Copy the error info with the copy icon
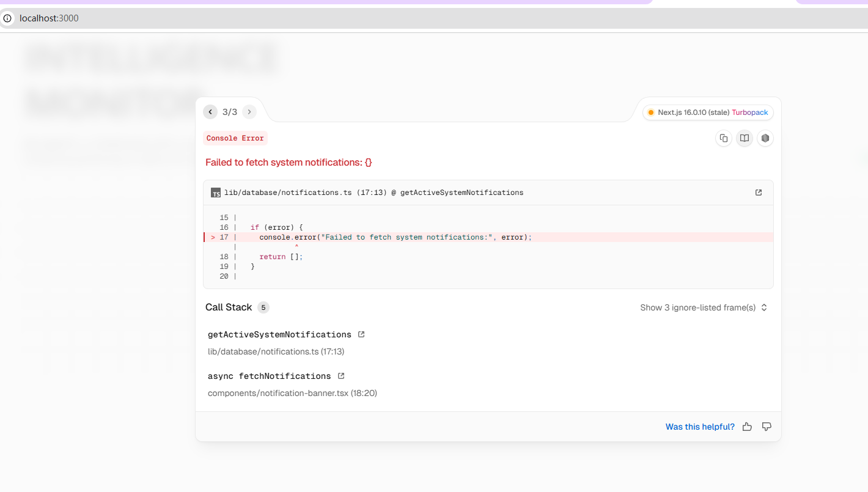 [724, 138]
